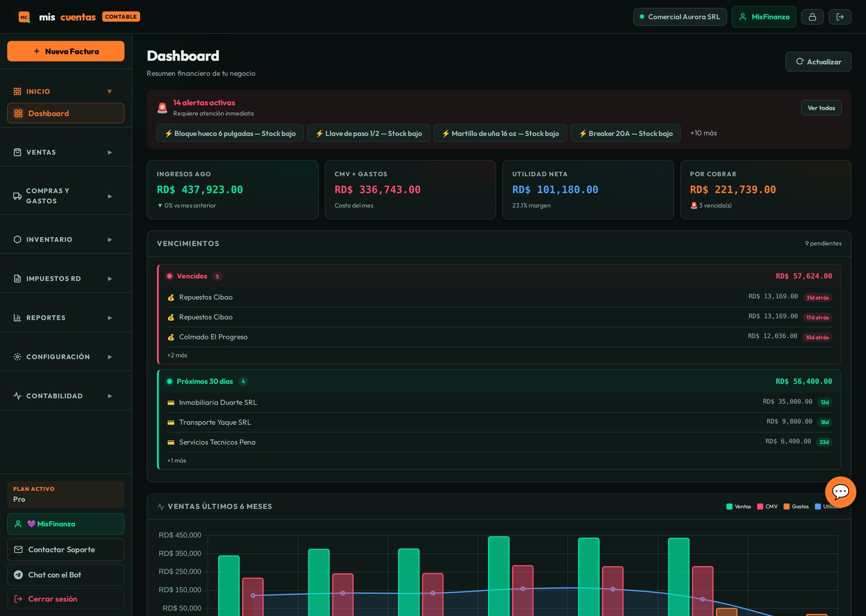866x616 pixels.
Task: Toggle CMV legend red swatch
Action: tap(760, 507)
